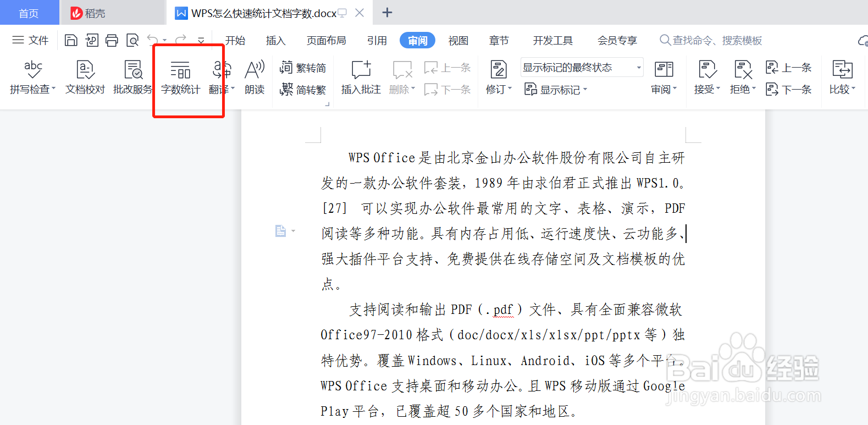Expand the Compare (比较) dropdown arrow
Image resolution: width=868 pixels, height=425 pixels.
pyautogui.click(x=853, y=89)
